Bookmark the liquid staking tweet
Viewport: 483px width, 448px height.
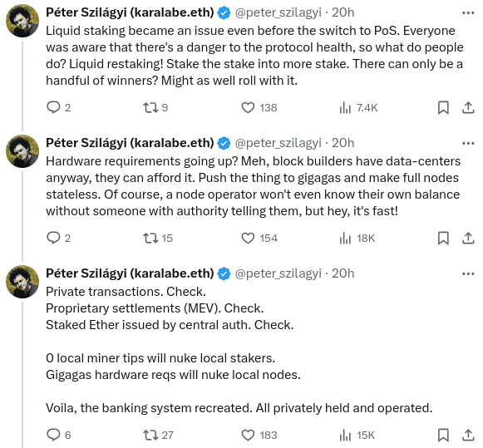(x=443, y=107)
